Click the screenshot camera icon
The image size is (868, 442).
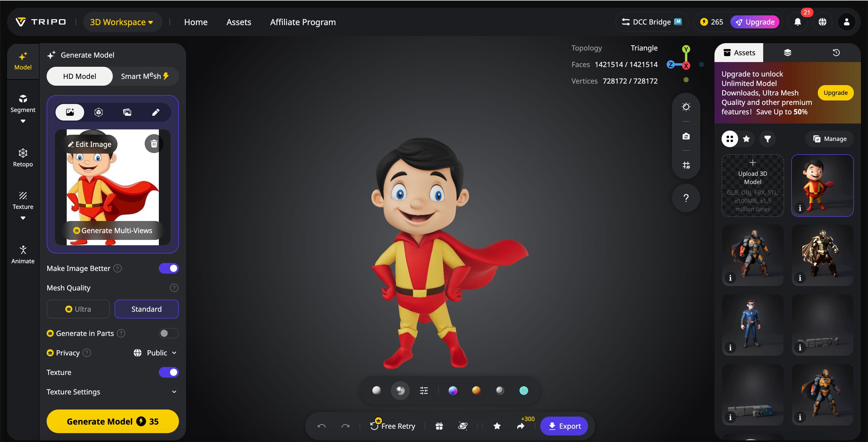(686, 136)
